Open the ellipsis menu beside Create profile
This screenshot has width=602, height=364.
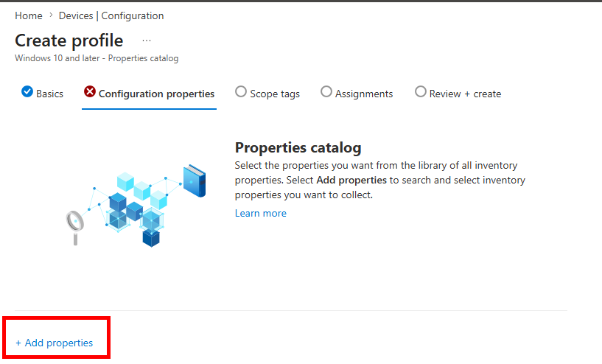[147, 41]
